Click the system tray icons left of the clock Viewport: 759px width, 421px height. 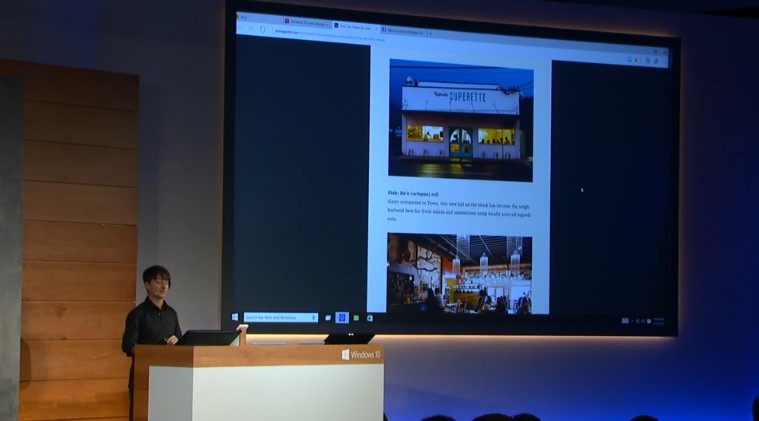[x=632, y=321]
